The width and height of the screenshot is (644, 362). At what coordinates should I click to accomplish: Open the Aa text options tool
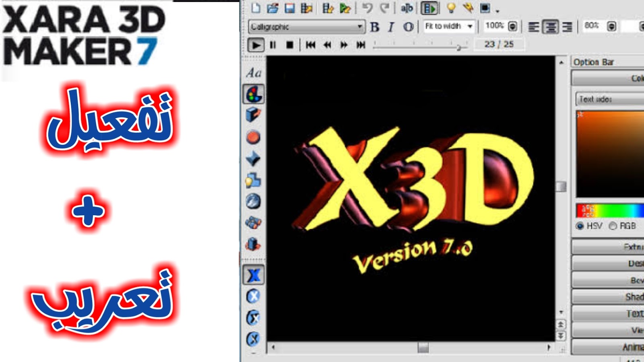[x=254, y=73]
